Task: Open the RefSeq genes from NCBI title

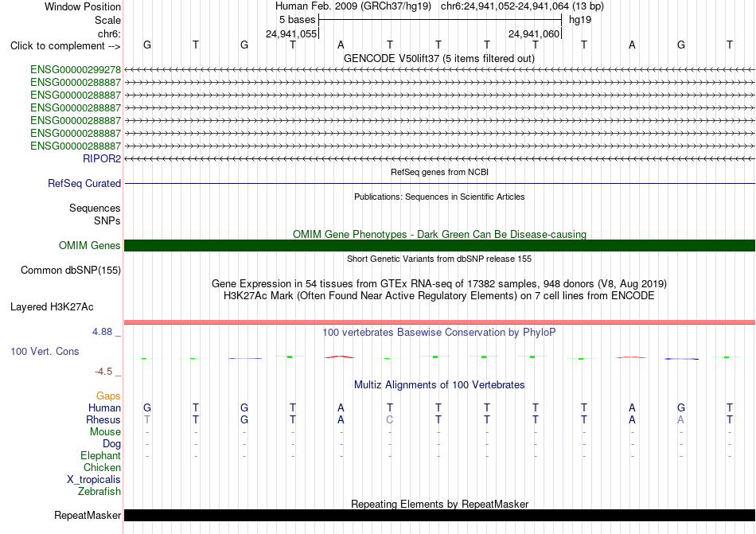Action: pyautogui.click(x=439, y=172)
